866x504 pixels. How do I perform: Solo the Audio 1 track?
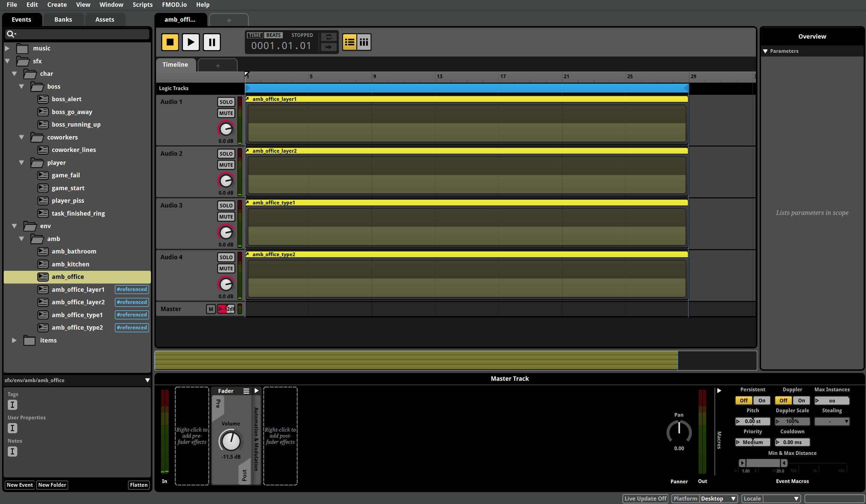(226, 102)
